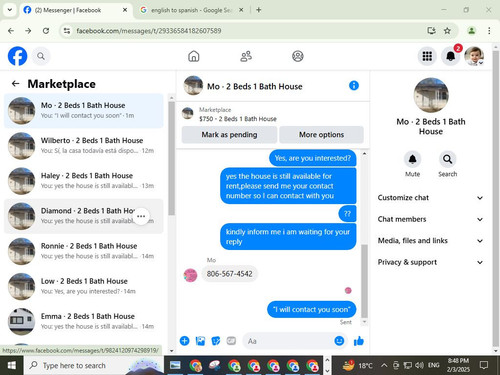Open the account profile picture menu

[474, 56]
